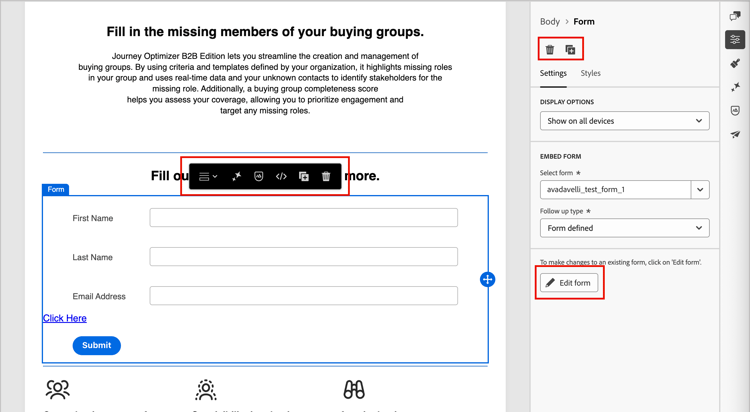Click into the First Name input field
This screenshot has width=750, height=412.
click(x=304, y=218)
